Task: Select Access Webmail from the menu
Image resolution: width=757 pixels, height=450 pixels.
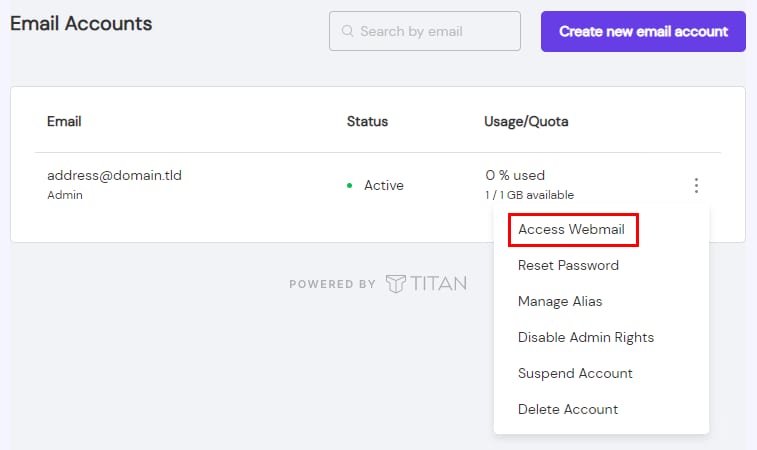Action: (x=571, y=229)
